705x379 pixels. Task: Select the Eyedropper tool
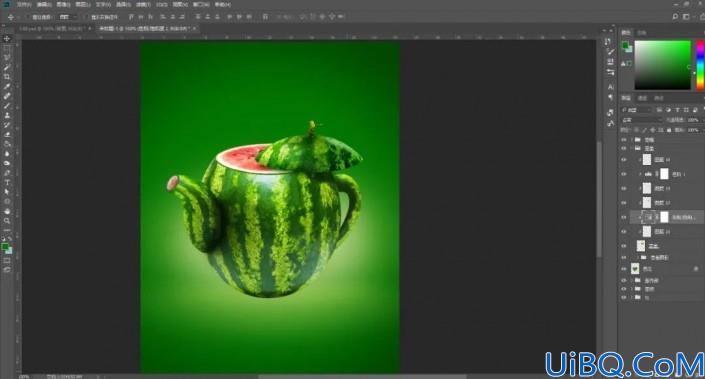(x=7, y=86)
